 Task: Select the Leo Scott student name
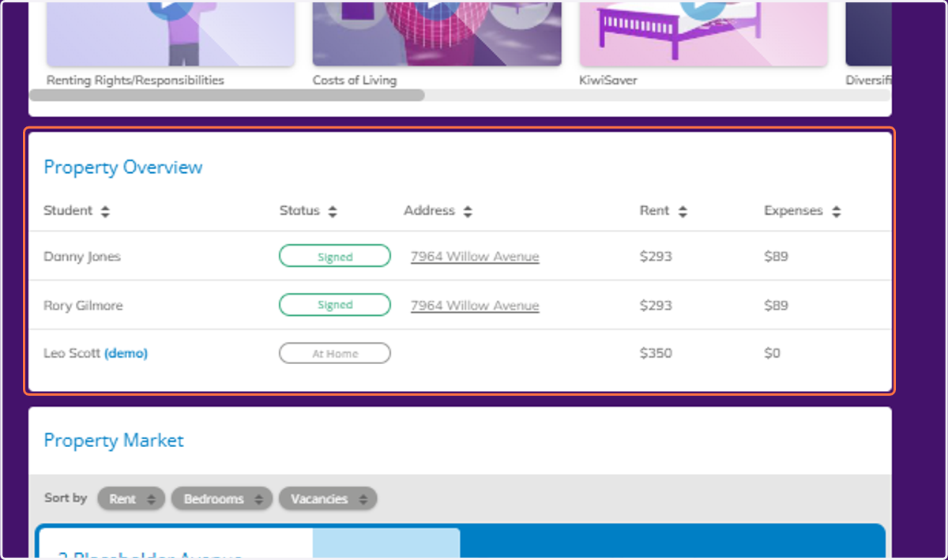(72, 353)
